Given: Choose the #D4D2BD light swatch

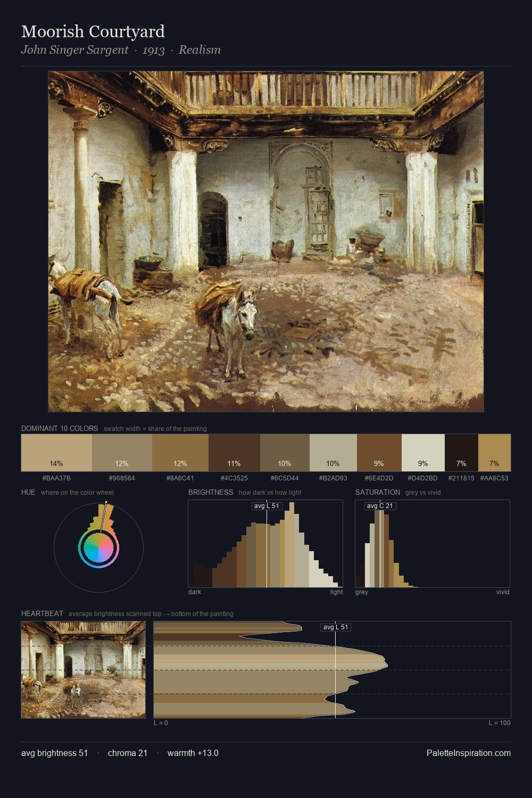Looking at the screenshot, I should pos(423,453).
